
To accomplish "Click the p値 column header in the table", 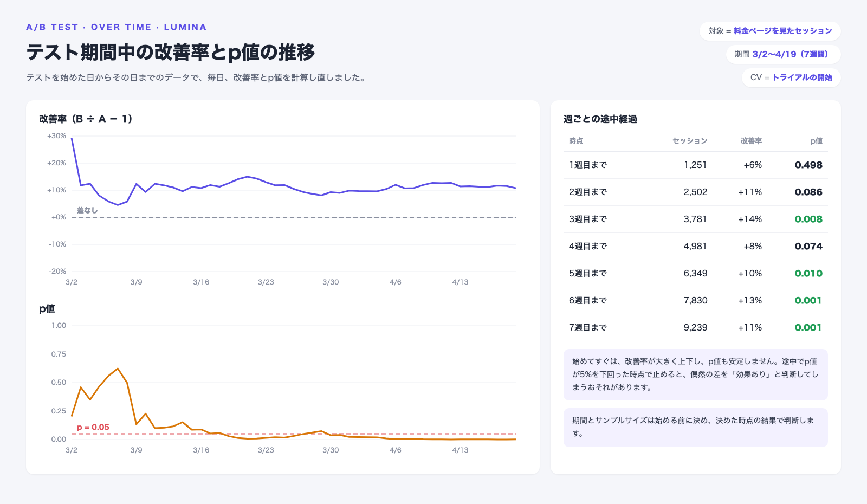I will [816, 141].
